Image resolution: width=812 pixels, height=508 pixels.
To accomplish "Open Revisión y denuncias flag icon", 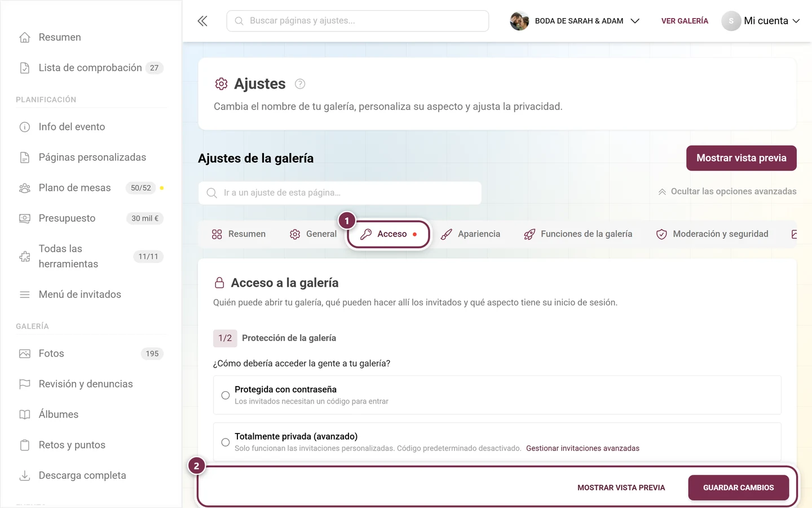I will pyautogui.click(x=25, y=384).
